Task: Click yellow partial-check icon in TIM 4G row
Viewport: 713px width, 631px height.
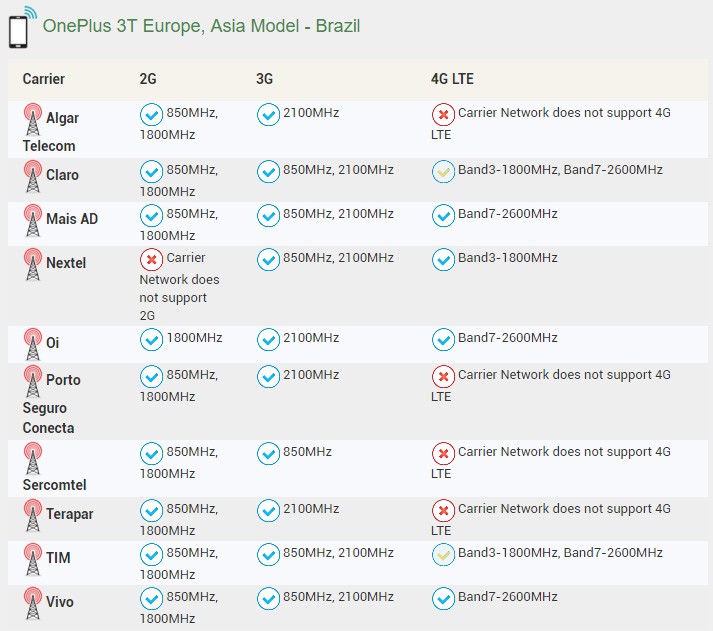Action: click(x=443, y=554)
